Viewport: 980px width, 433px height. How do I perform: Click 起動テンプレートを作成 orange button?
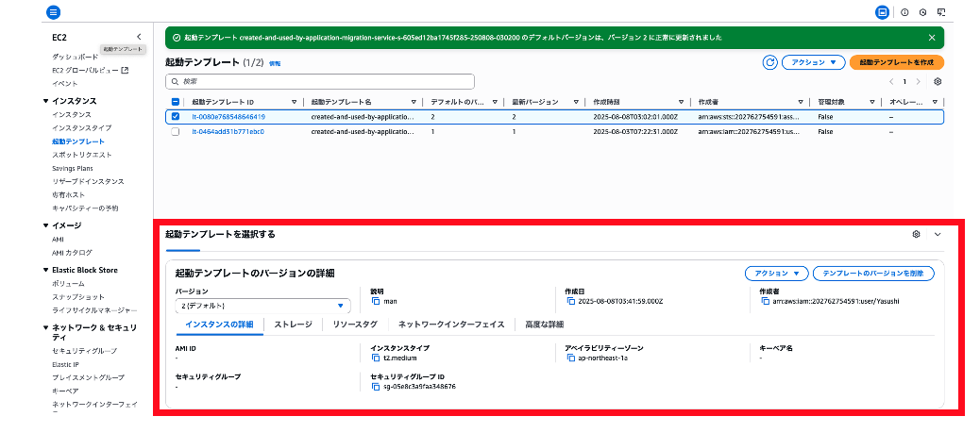coord(897,62)
